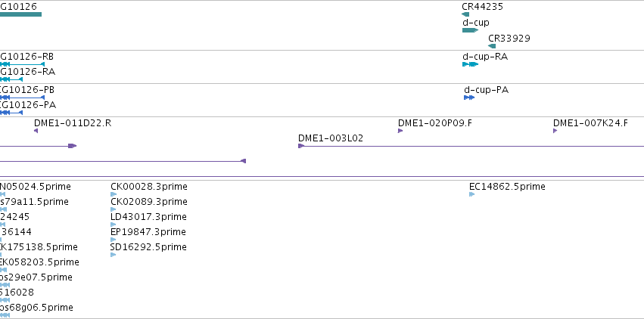Click the DME1-003L02 start arrow

click(301, 146)
